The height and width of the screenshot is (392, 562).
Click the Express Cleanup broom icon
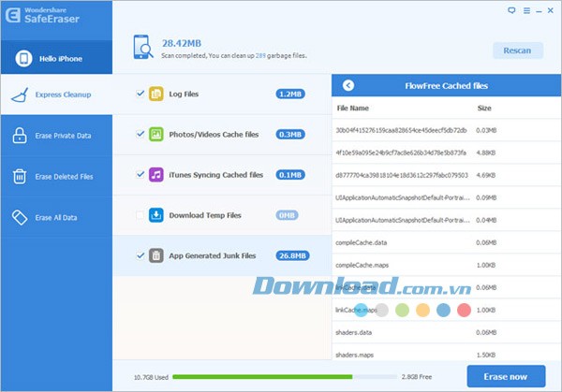(20, 94)
